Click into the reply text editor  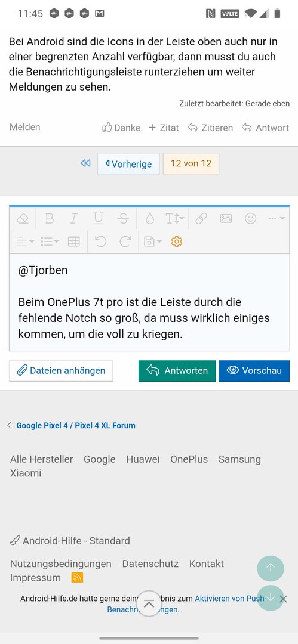[149, 302]
